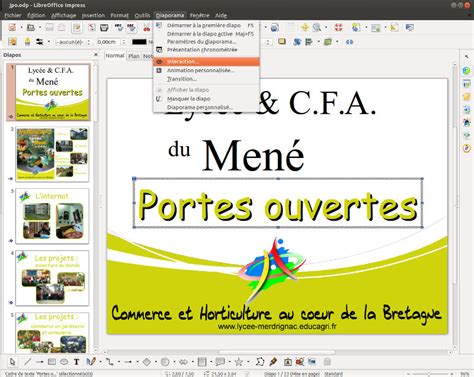Expand the New document dropdown arrow

21,28
